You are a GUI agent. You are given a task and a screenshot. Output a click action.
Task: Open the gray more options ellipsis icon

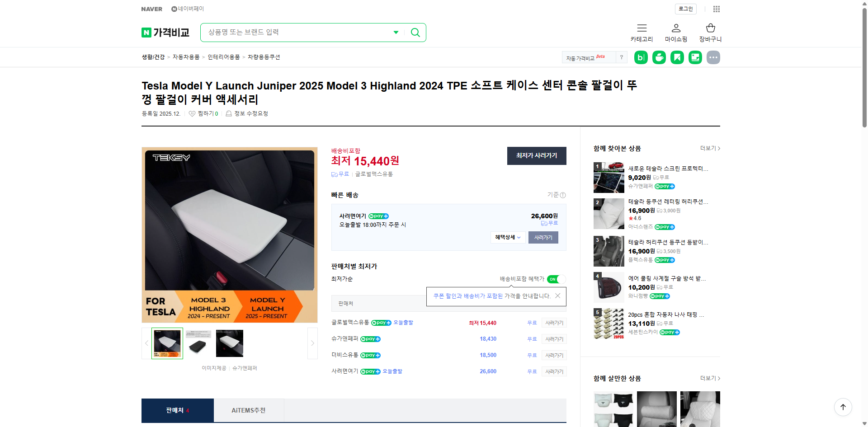[x=713, y=57]
